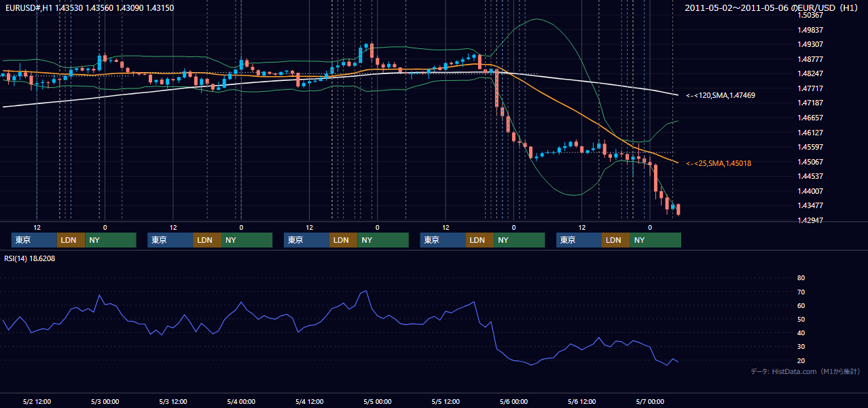This screenshot has height=408, width=868.
Task: Click the RSI 30 level label
Action: 801,347
